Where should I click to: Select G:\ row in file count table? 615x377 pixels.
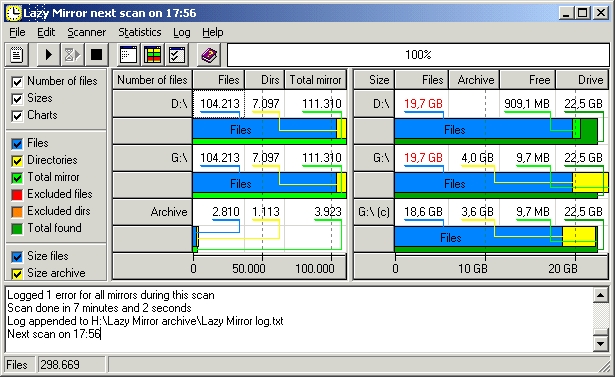coord(152,158)
